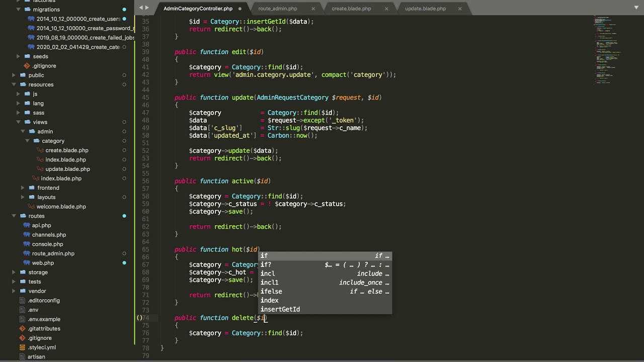Screen dimensions: 644x362
Task: Go to next tab with right arrow
Action: coord(147,8)
